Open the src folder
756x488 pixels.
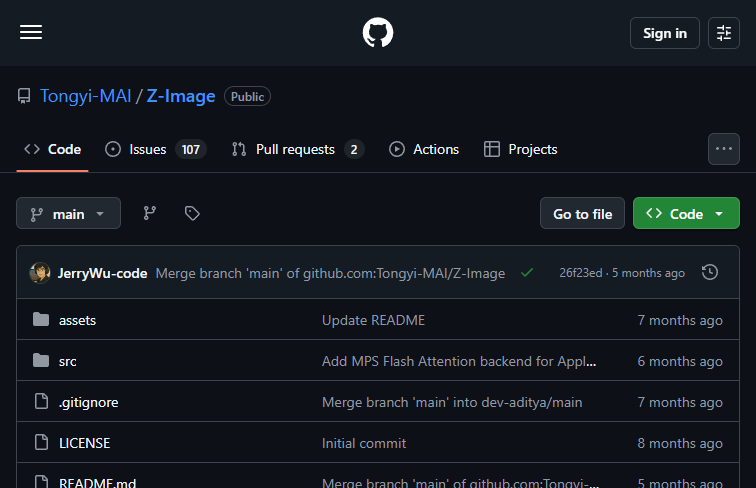point(68,361)
